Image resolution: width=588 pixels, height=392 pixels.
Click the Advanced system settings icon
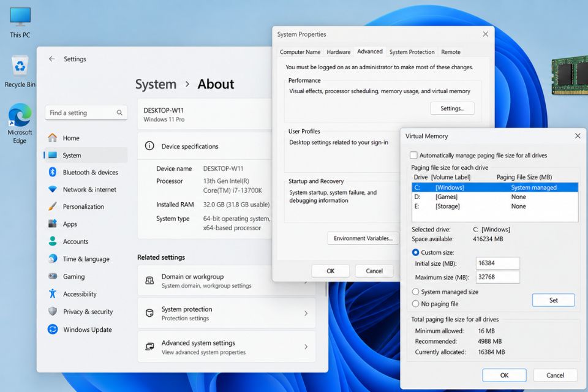pos(149,347)
